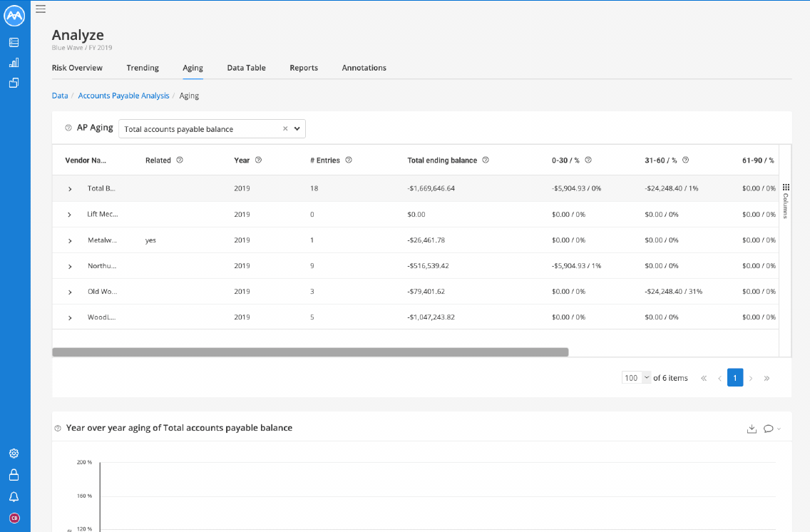Open settings gear in sidebar

tap(14, 453)
